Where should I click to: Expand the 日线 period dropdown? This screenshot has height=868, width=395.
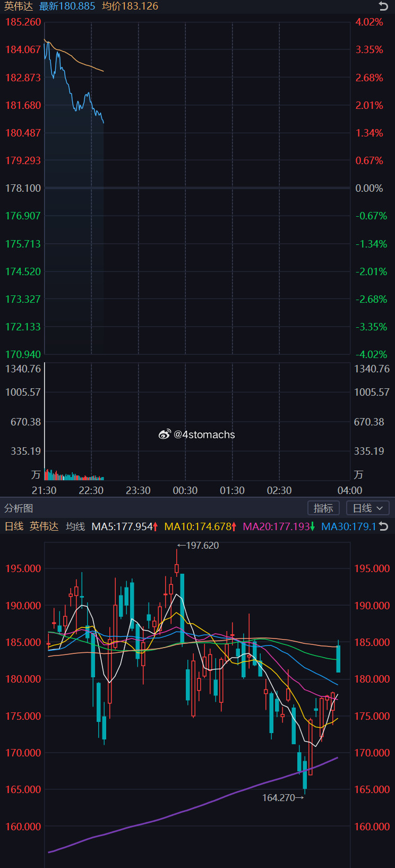[367, 508]
